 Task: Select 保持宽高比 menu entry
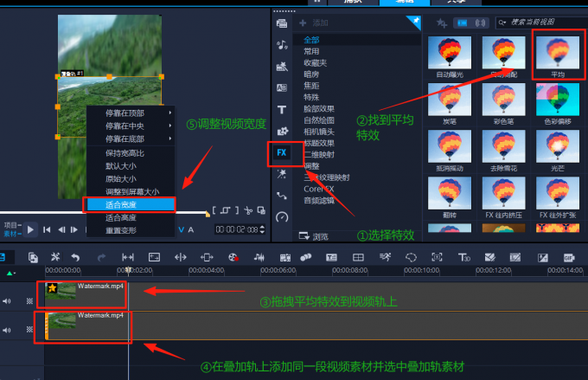click(131, 153)
